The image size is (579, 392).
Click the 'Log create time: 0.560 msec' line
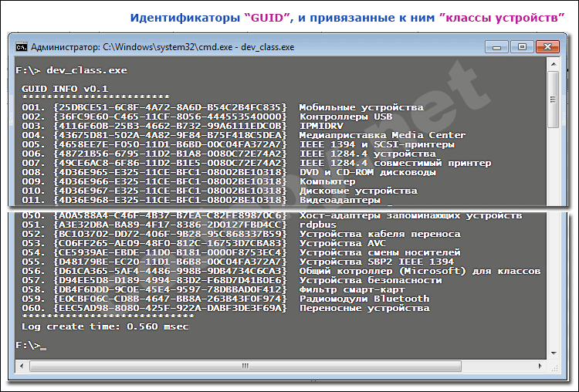pyautogui.click(x=105, y=326)
